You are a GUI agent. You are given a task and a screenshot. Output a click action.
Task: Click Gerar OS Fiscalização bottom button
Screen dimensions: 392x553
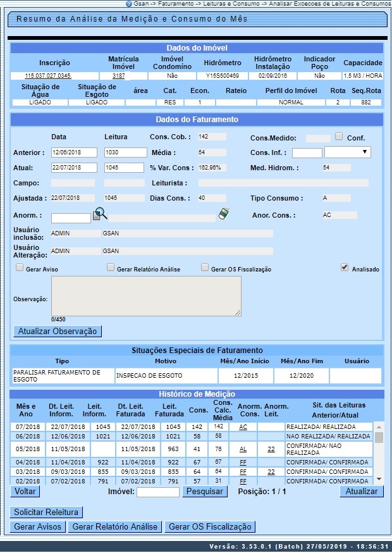coord(210,527)
